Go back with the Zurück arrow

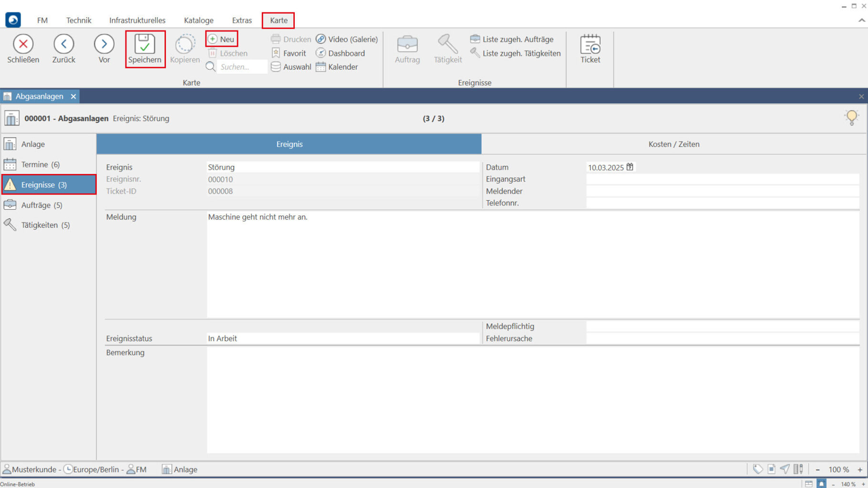point(63,44)
